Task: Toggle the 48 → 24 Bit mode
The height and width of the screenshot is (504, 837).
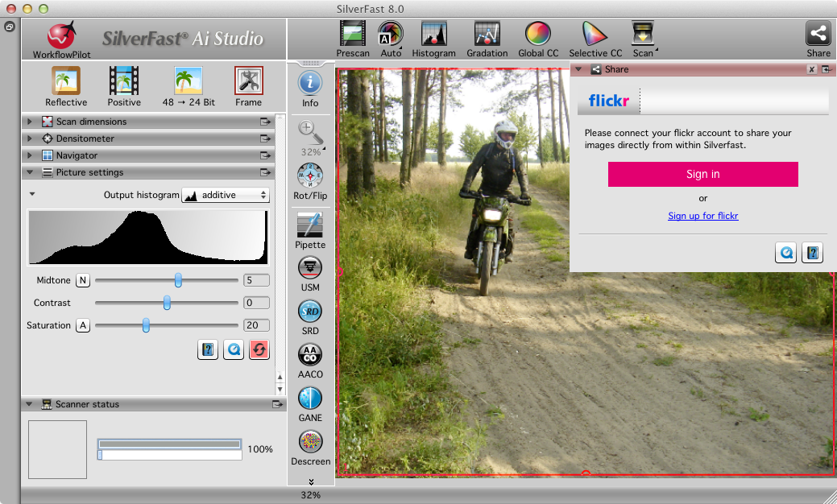Action: point(189,81)
